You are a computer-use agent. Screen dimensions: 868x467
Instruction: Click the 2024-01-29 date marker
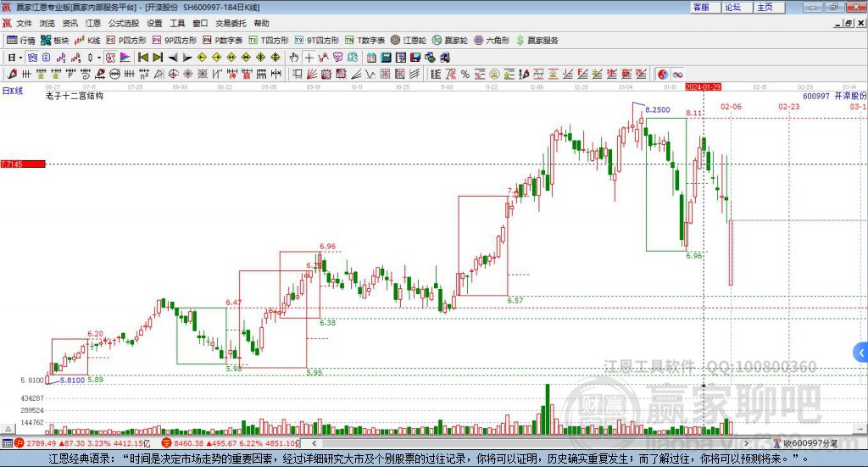(703, 87)
